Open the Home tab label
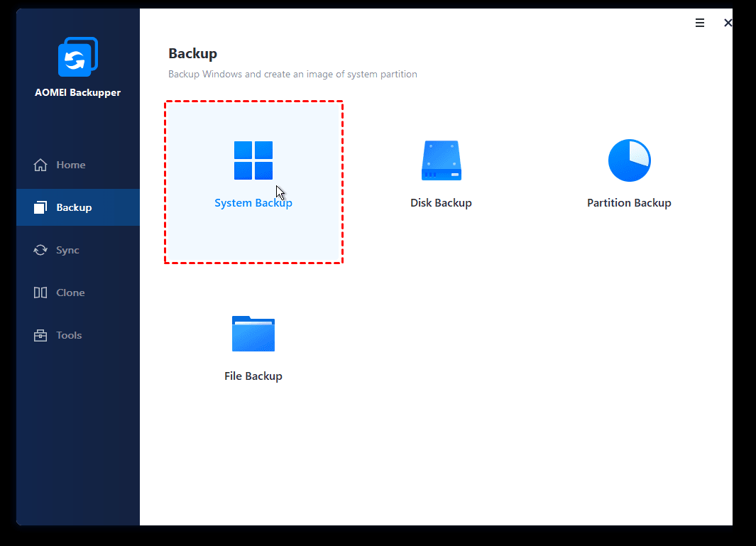The height and width of the screenshot is (546, 756). pos(71,165)
